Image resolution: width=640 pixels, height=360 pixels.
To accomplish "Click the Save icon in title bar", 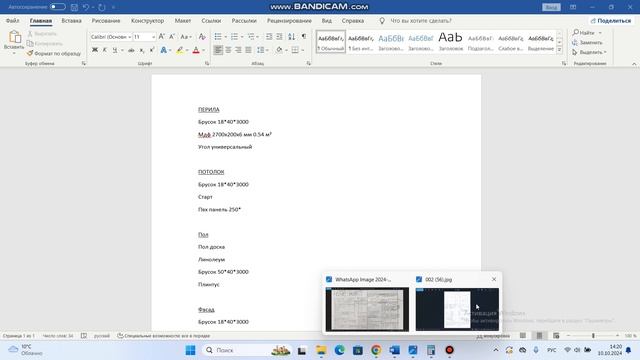I will tap(74, 7).
